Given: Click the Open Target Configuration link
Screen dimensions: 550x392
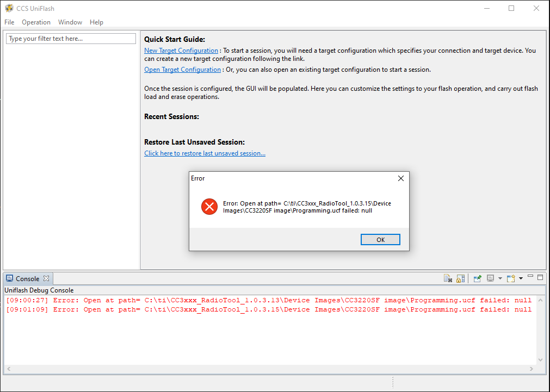Looking at the screenshot, I should tap(182, 70).
